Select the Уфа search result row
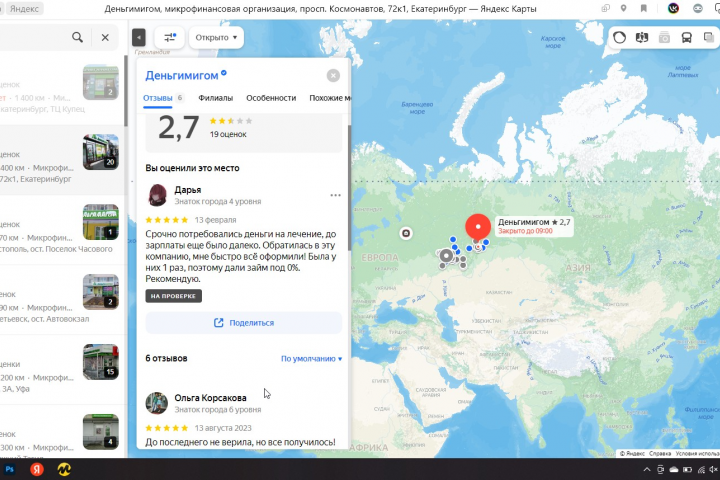720x480 pixels. (x=62, y=370)
